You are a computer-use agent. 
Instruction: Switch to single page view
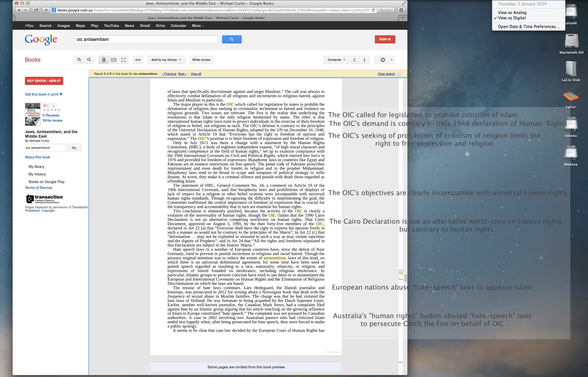tap(104, 60)
